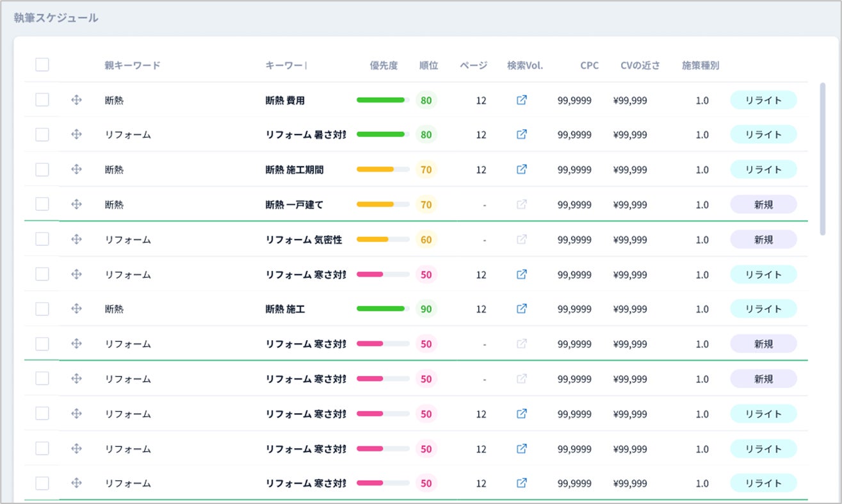Click keyword text 断熱 施工期間

pyautogui.click(x=295, y=170)
